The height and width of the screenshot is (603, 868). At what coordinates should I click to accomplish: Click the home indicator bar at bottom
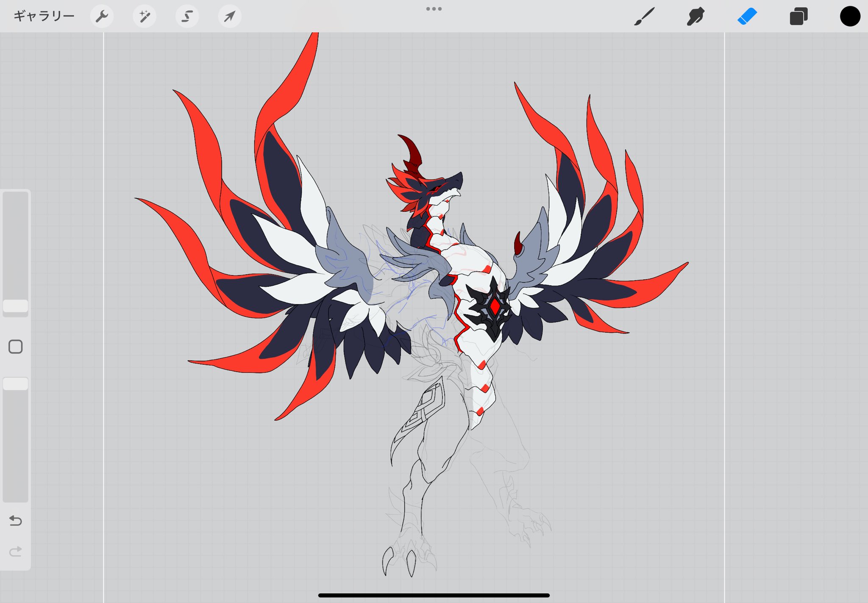point(434,595)
